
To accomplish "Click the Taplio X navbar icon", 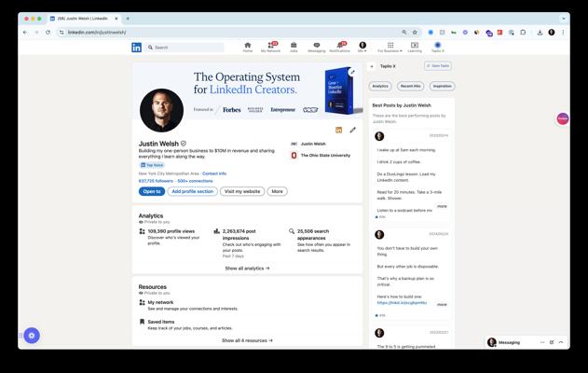I will click(x=437, y=46).
